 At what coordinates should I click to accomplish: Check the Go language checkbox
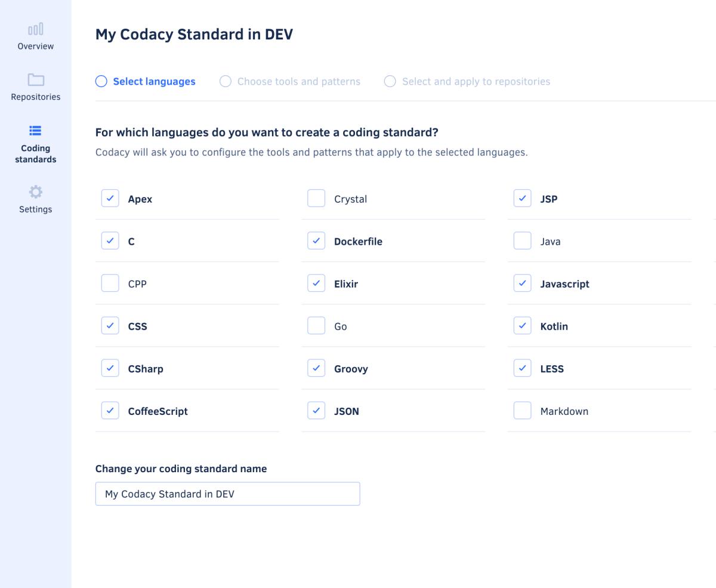pos(316,325)
